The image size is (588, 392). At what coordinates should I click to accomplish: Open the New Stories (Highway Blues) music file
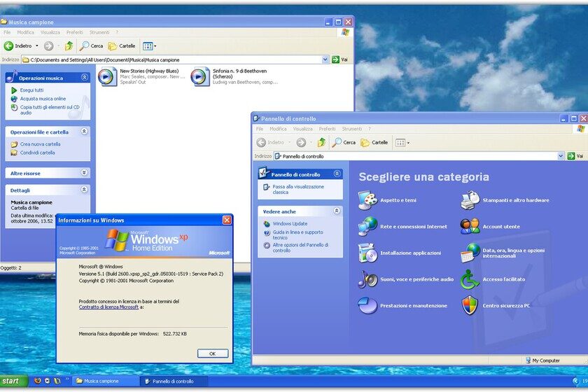pos(141,76)
